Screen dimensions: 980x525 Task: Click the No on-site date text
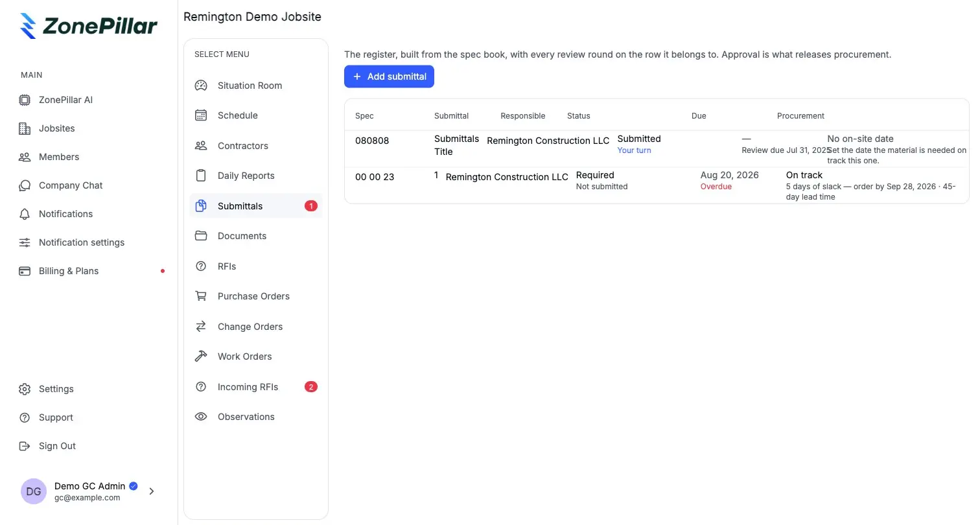coord(861,139)
